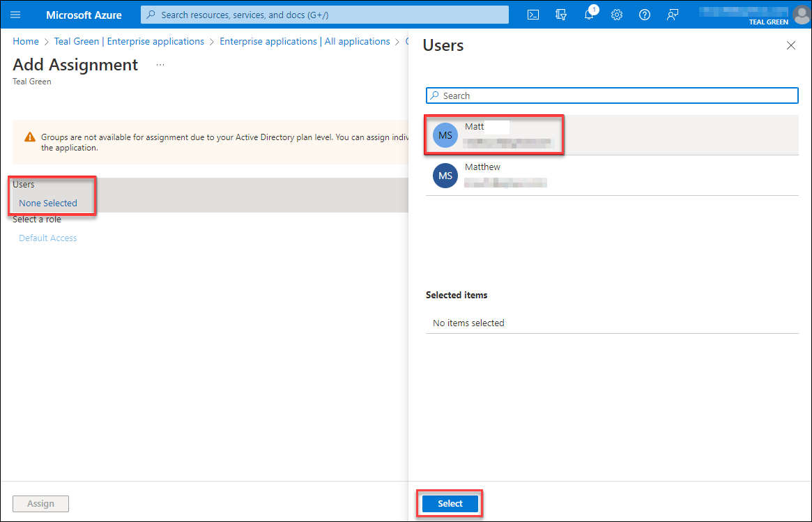Click the Assign button at bottom left
Screen dimensions: 812x522
tap(40, 503)
